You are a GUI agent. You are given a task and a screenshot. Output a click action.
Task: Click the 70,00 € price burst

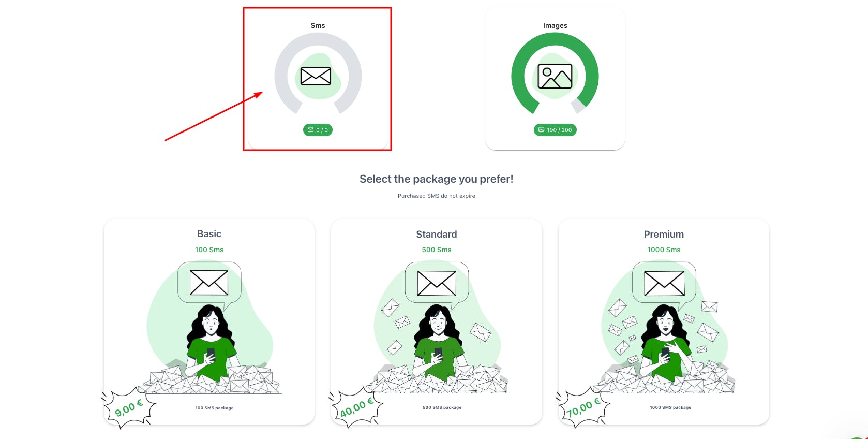pyautogui.click(x=583, y=408)
